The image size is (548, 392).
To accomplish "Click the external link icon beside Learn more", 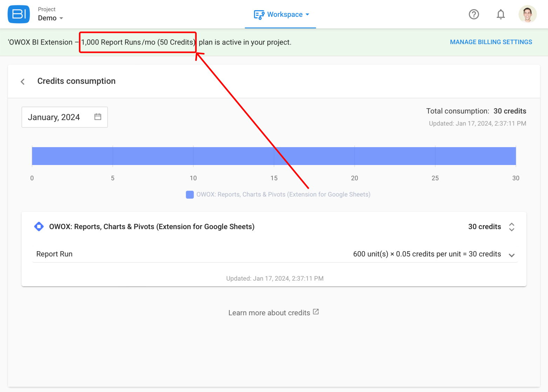I will pos(316,312).
